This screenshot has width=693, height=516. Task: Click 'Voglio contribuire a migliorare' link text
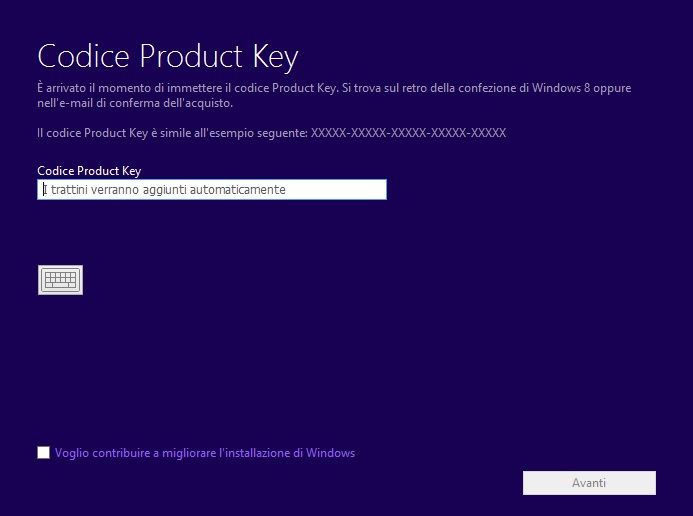(140, 453)
